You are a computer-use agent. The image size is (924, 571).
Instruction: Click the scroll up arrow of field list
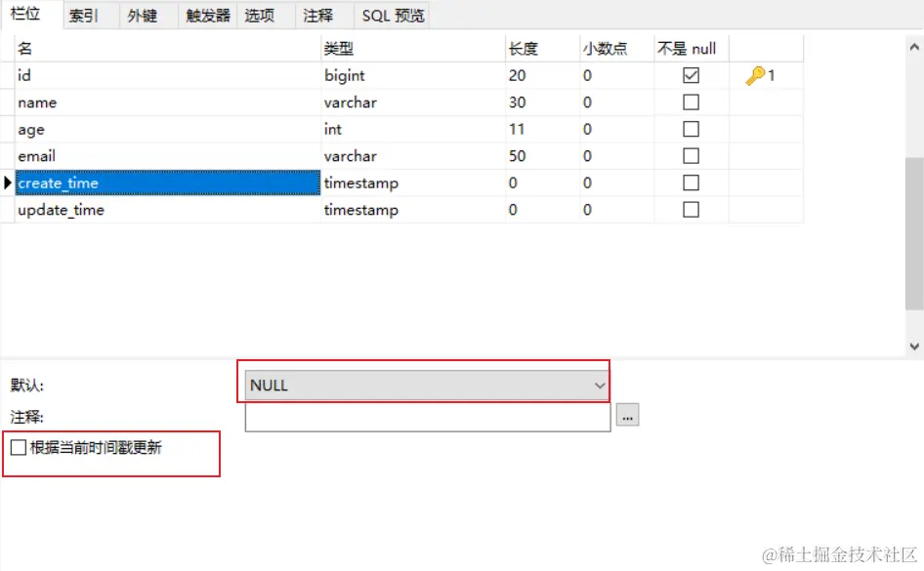point(914,47)
